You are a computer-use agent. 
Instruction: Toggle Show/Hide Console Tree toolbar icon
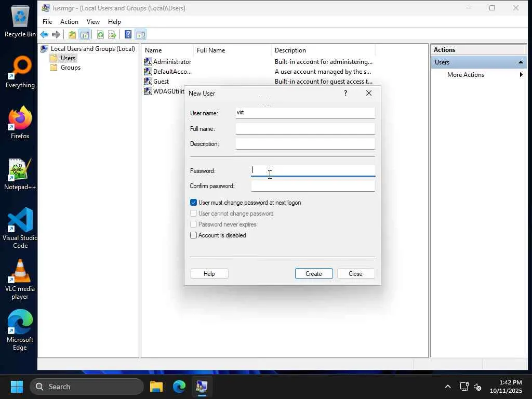(84, 34)
